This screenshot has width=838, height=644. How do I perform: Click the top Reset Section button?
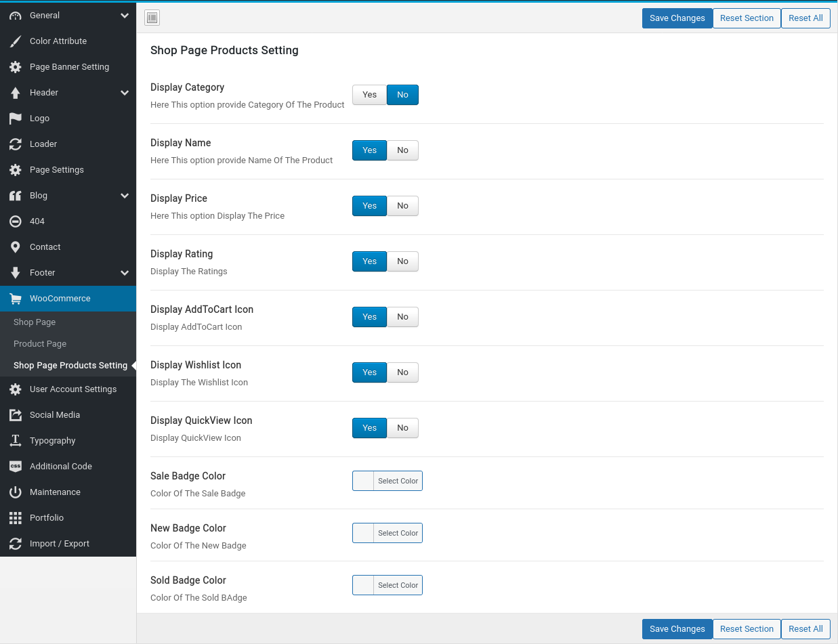(x=747, y=18)
